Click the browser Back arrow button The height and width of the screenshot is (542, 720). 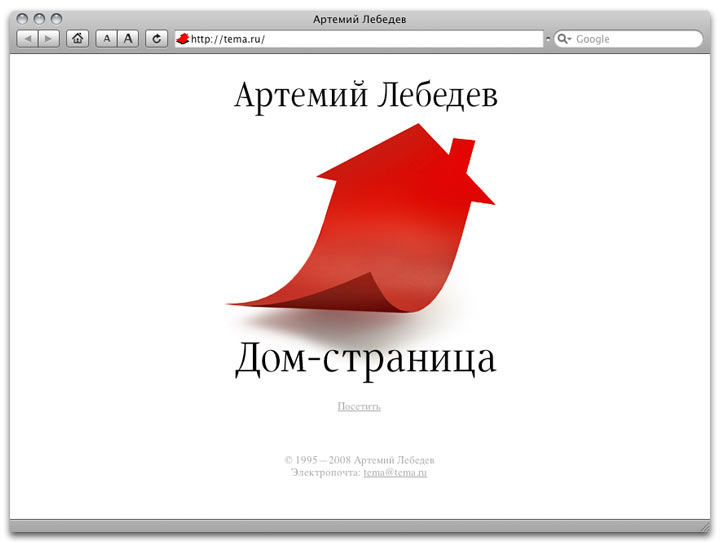27,39
